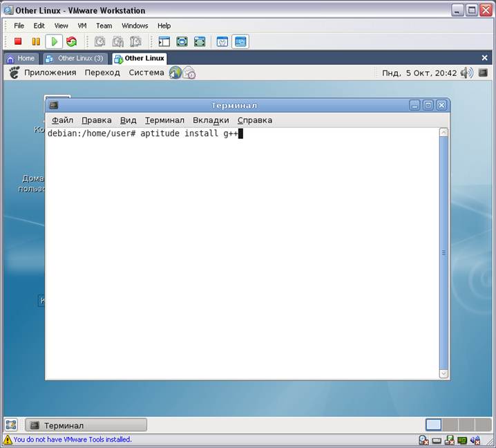Switch to the first workspace in the switcher
The image size is (496, 448).
point(433,425)
